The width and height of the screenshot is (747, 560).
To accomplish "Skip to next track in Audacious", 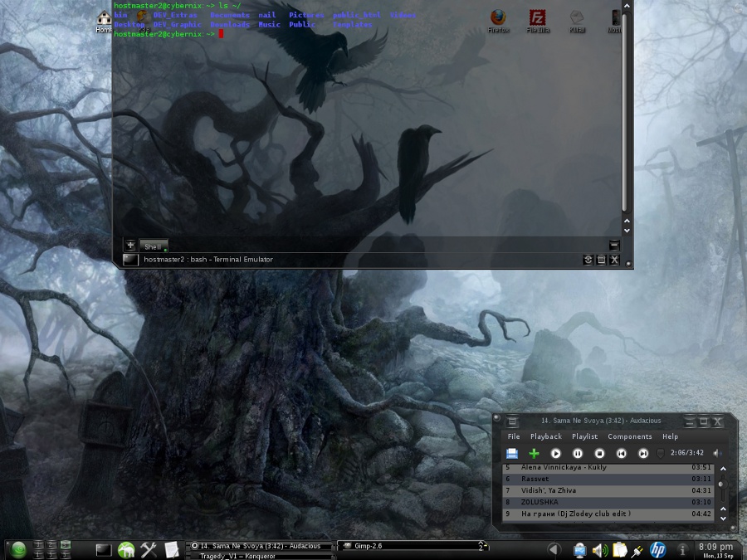I will click(x=643, y=453).
